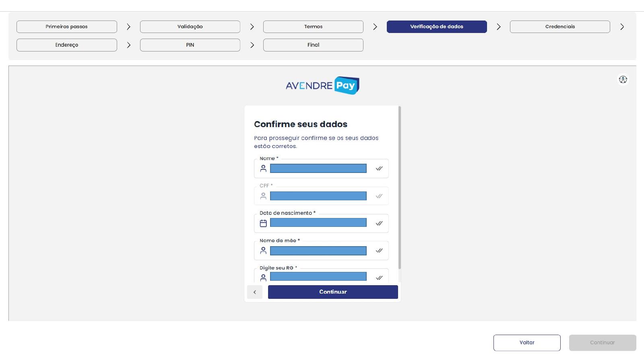Open the accessibility icon at top right

623,80
